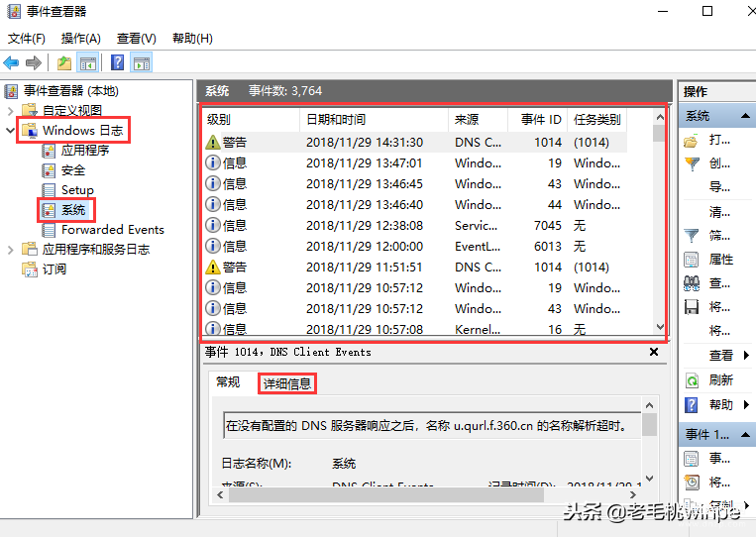Click the event list scroll down arrow
The height and width of the screenshot is (537, 756).
tap(660, 327)
